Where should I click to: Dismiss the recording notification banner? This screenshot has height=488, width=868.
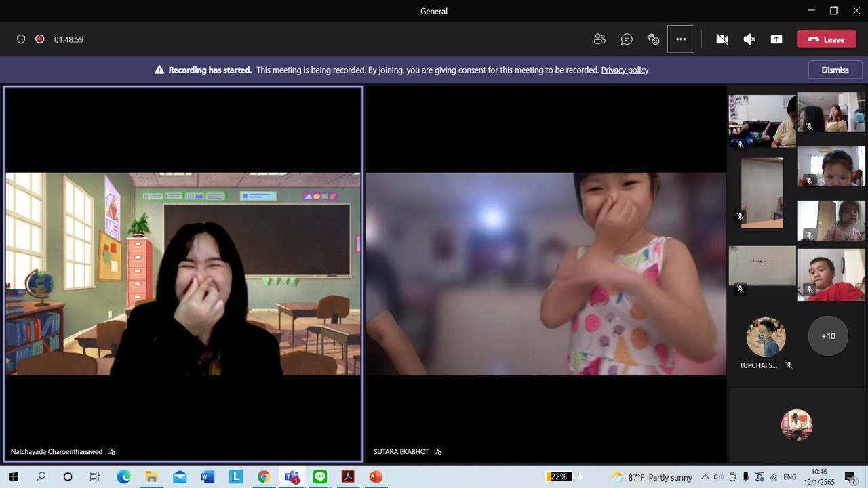(835, 70)
